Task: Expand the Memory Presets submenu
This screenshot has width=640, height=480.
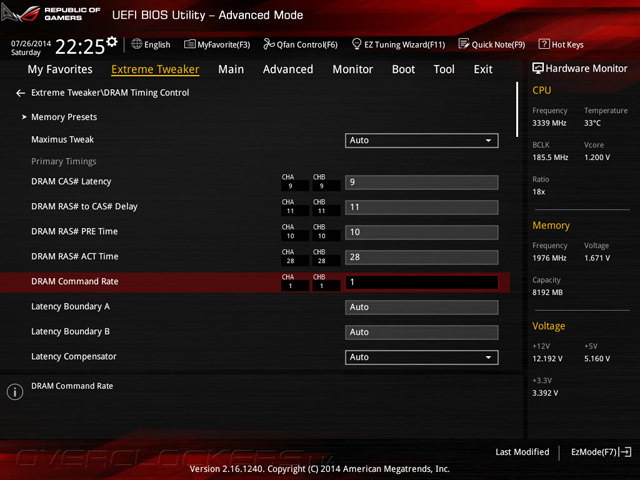Action: [64, 117]
